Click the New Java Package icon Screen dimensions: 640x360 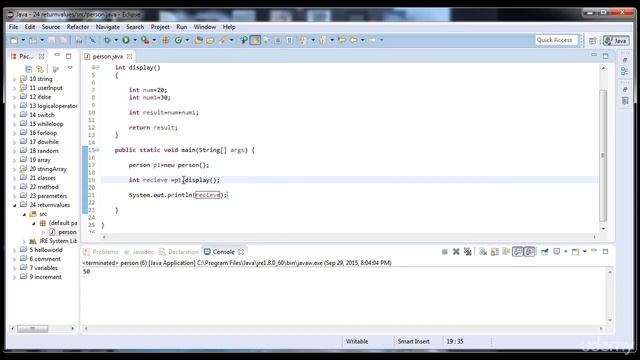pos(166,40)
